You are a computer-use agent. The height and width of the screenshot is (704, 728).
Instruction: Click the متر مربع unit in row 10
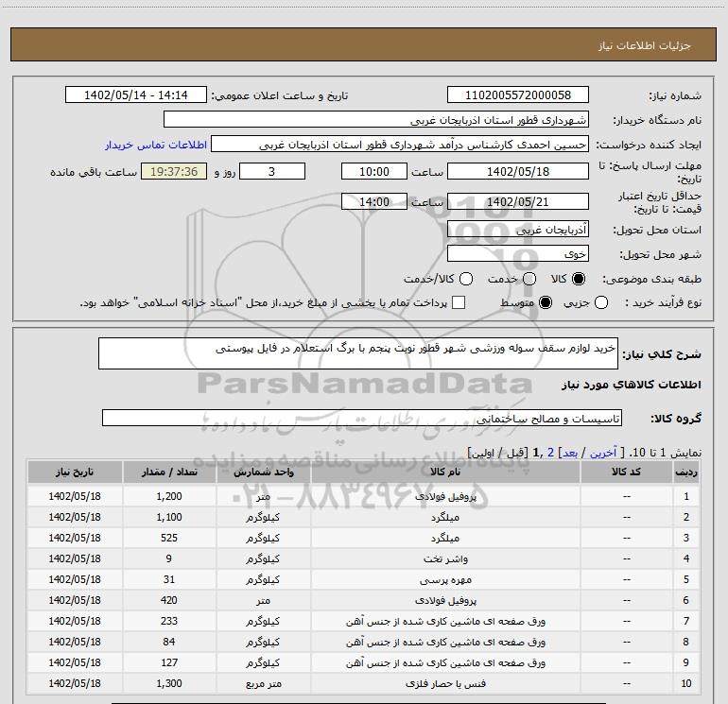263,683
